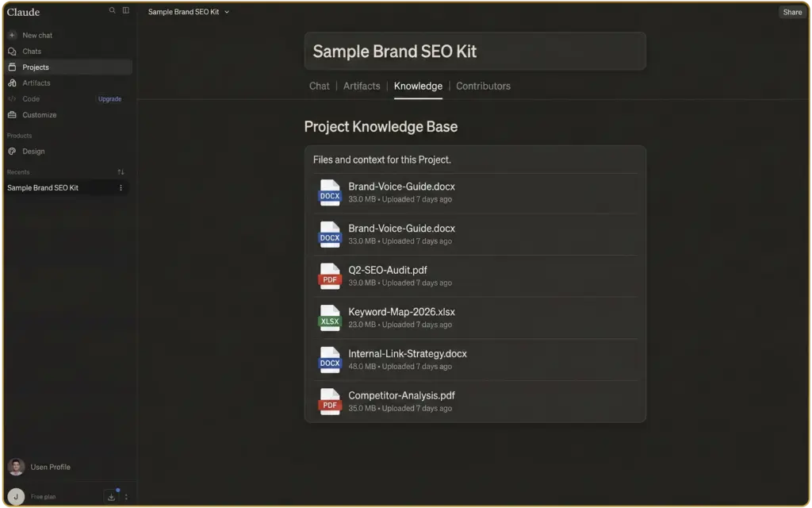Screen dimensions: 812x508
Task: Open the search icon in sidebar header
Action: (x=112, y=10)
